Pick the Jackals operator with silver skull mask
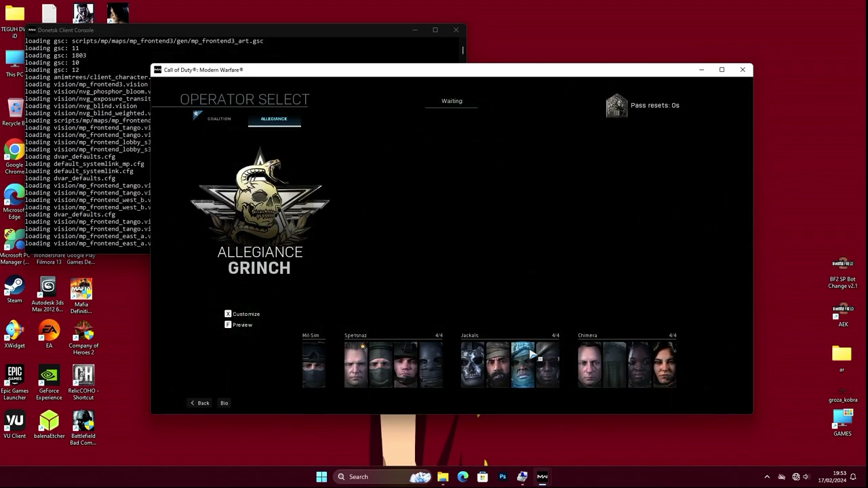 tap(473, 365)
